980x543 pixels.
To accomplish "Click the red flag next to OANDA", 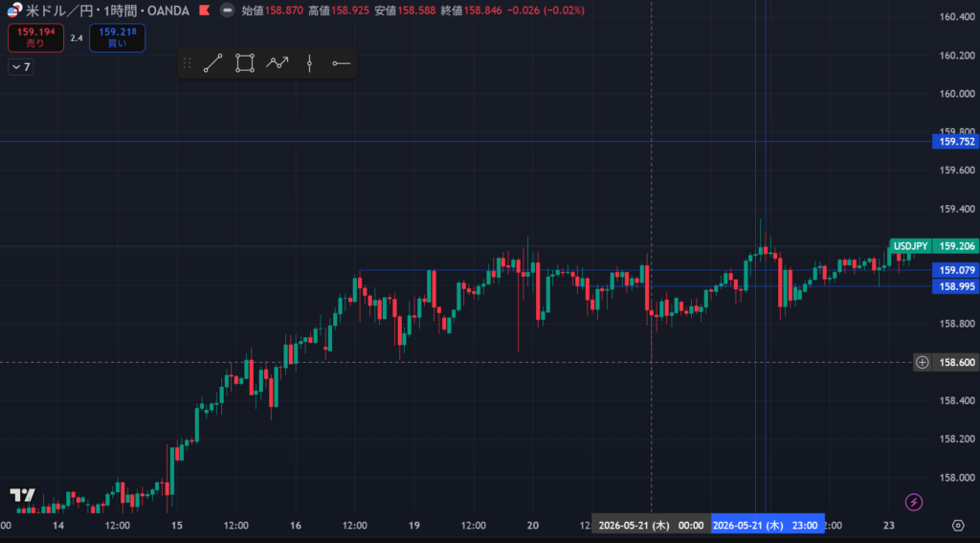I will [x=204, y=11].
